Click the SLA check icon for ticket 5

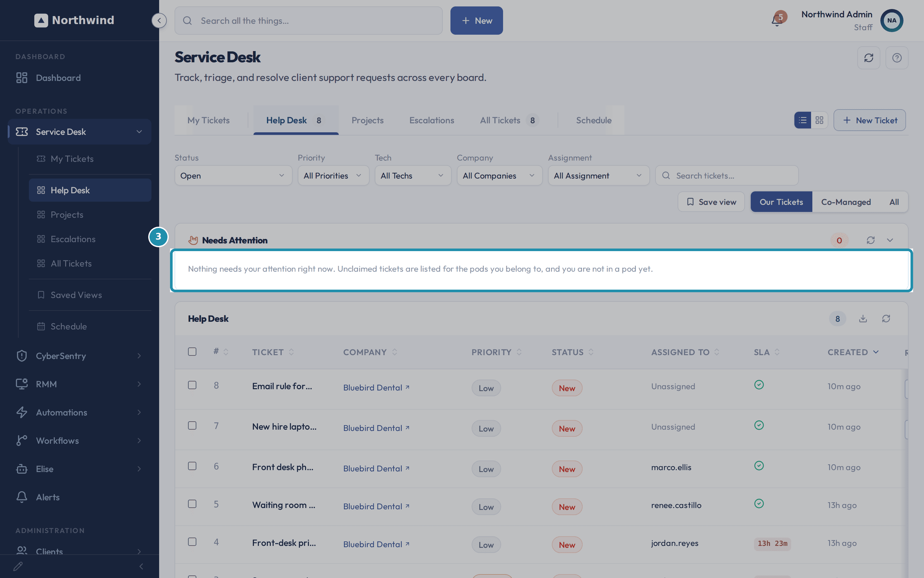(x=759, y=504)
